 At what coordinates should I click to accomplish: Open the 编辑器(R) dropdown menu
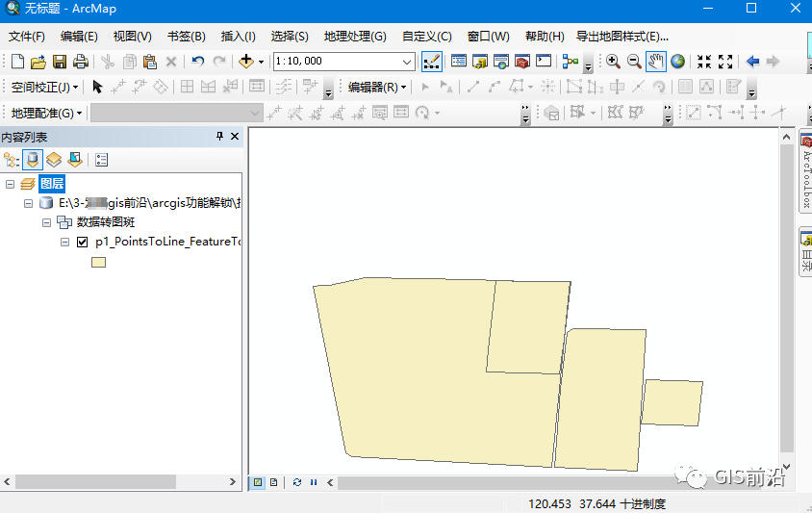point(377,87)
